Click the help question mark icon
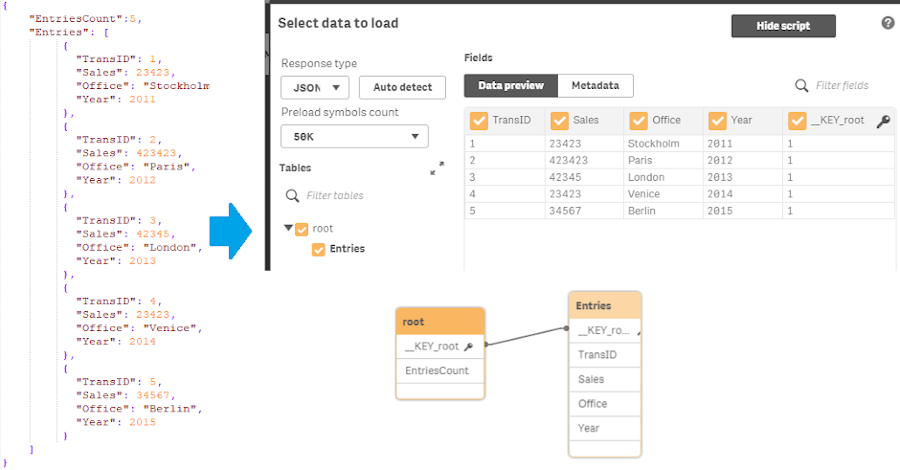Viewport: 900px width, 470px height. pos(888,23)
